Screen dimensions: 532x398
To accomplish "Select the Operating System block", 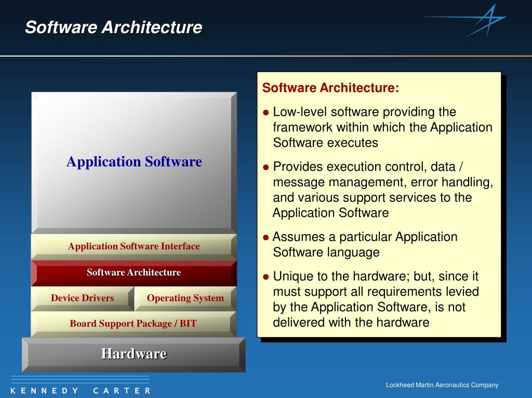I will (x=185, y=298).
